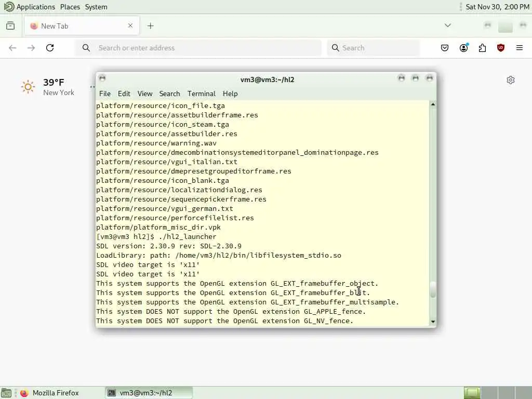Go forward with browser forward arrow
Image resolution: width=532 pixels, height=399 pixels.
click(31, 48)
